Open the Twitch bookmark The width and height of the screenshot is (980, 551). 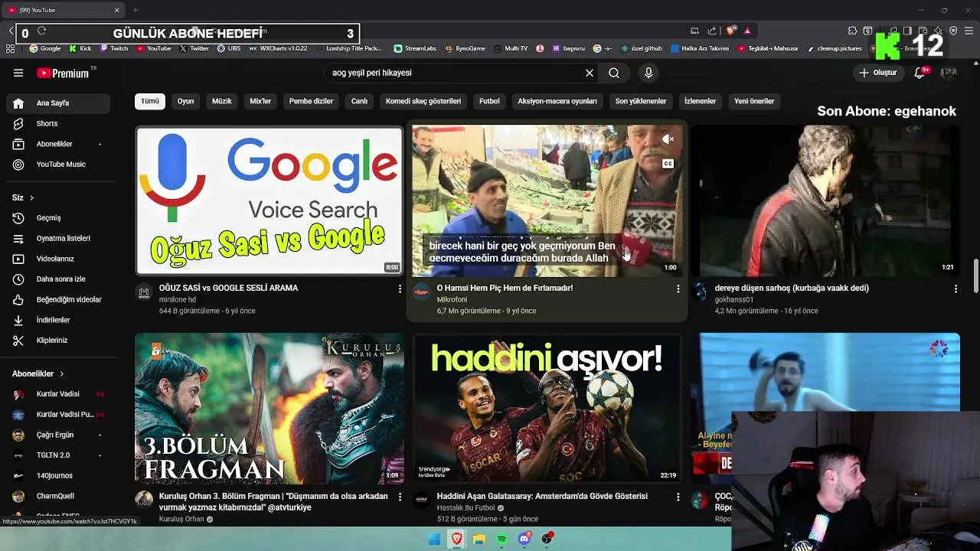coord(114,48)
